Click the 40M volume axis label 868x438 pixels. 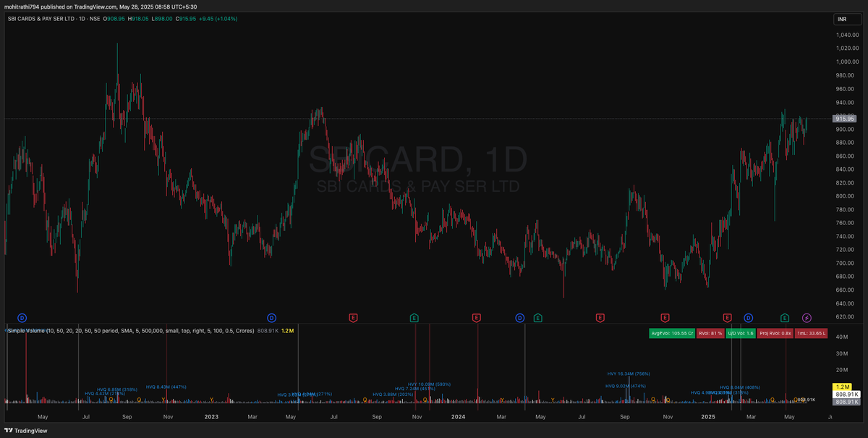pyautogui.click(x=843, y=337)
